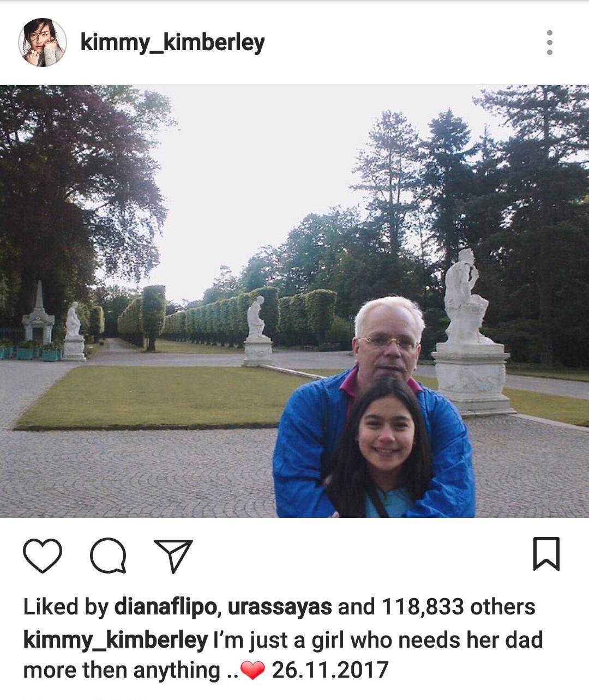Tap the kimmy_kimberley profile avatar

[42, 42]
